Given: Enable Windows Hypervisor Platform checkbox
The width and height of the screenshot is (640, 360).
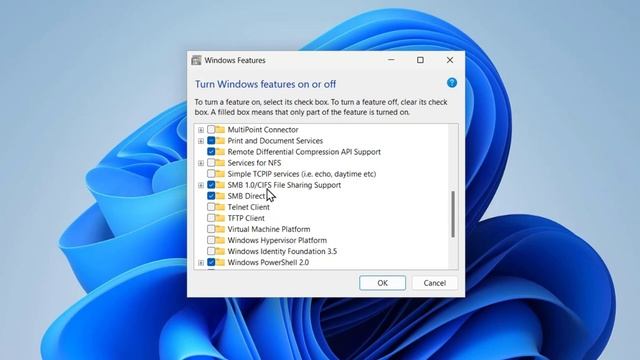Looking at the screenshot, I should [211, 240].
